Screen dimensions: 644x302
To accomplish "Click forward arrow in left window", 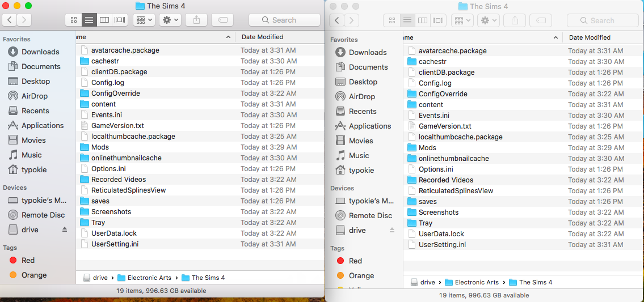I will pos(24,20).
